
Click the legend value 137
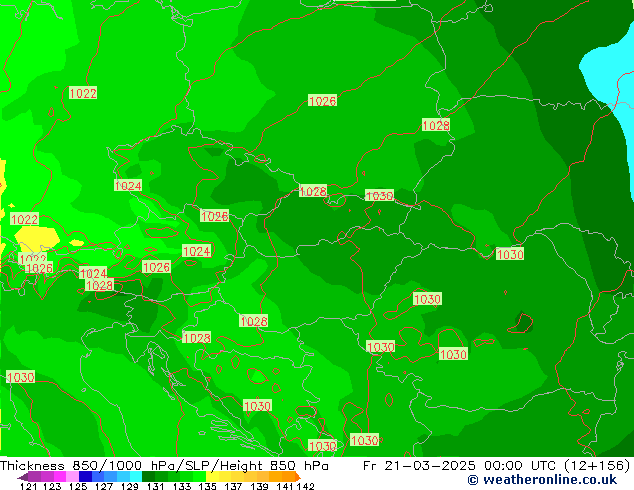[233, 486]
